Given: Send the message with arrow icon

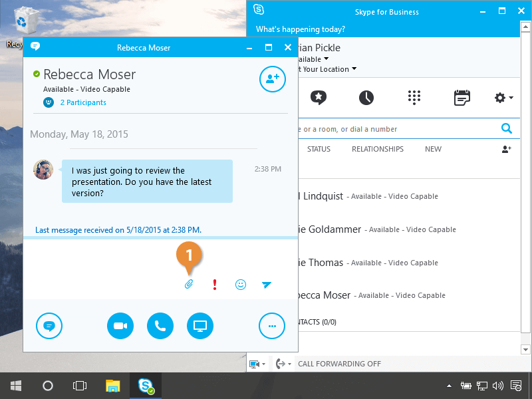Looking at the screenshot, I should click(x=267, y=285).
